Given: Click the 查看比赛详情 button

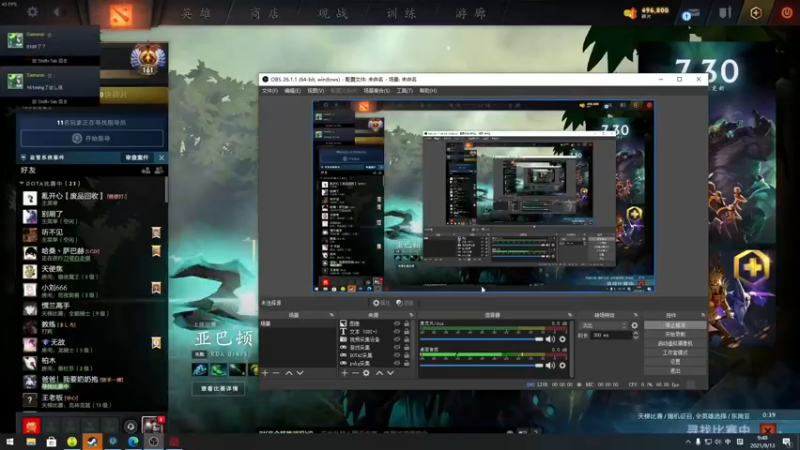Looking at the screenshot, I should [219, 389].
